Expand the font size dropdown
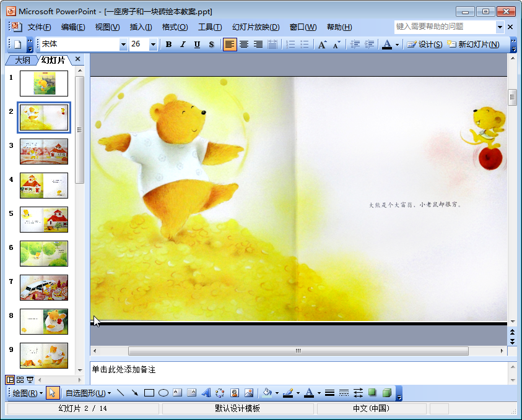 [x=153, y=45]
